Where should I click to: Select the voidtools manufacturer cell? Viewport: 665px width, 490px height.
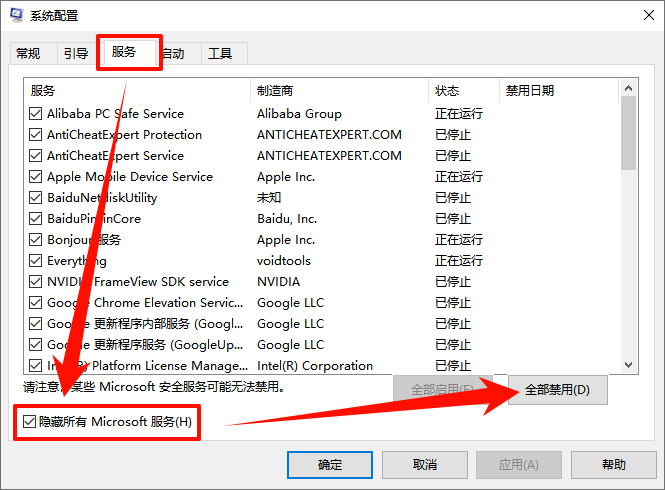coord(284,260)
